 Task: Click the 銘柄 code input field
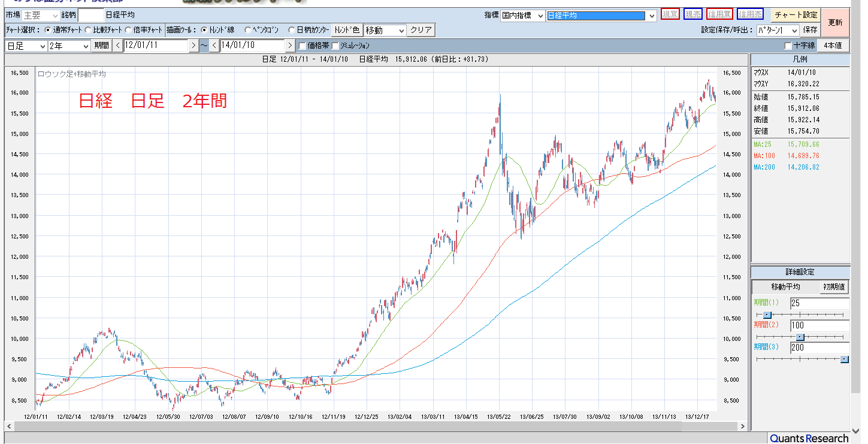pyautogui.click(x=90, y=16)
